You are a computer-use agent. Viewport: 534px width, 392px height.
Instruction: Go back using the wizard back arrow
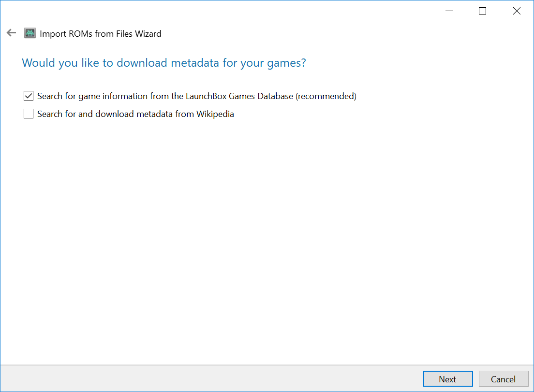(11, 33)
